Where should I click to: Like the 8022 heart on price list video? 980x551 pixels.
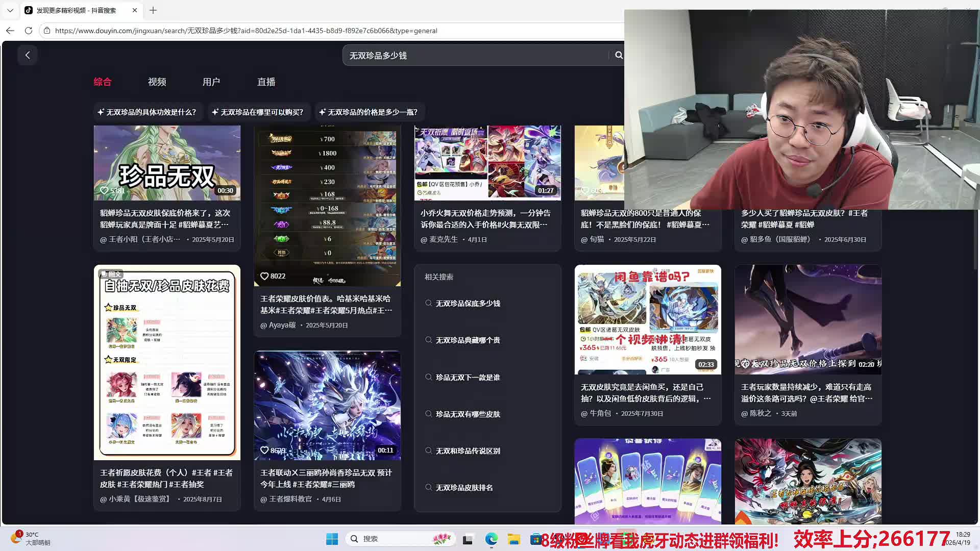264,276
